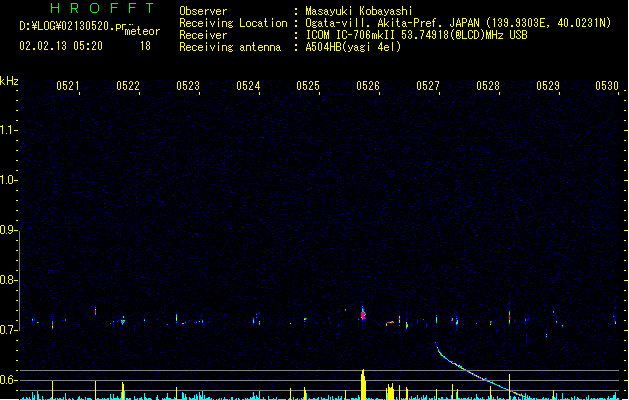Select the 0527 time marker
This screenshot has width=629, height=400.
pyautogui.click(x=428, y=85)
